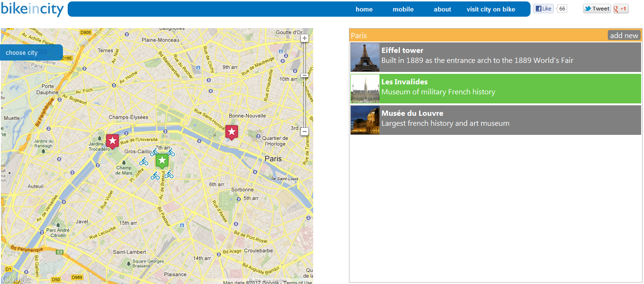Click the tree icon at Jardins du Trocadéro

[100, 138]
